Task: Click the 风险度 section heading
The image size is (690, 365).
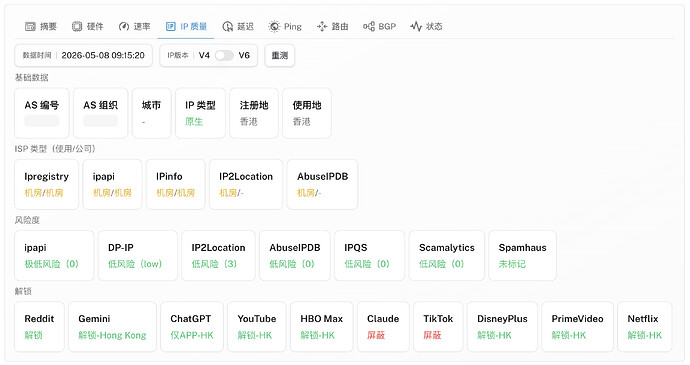Action: [27, 220]
